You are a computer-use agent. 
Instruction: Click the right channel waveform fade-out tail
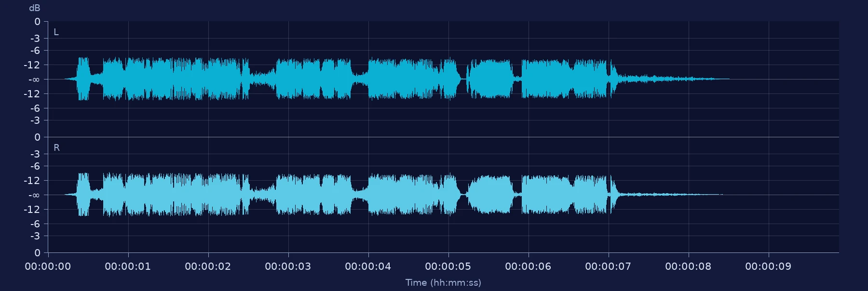tap(670, 194)
